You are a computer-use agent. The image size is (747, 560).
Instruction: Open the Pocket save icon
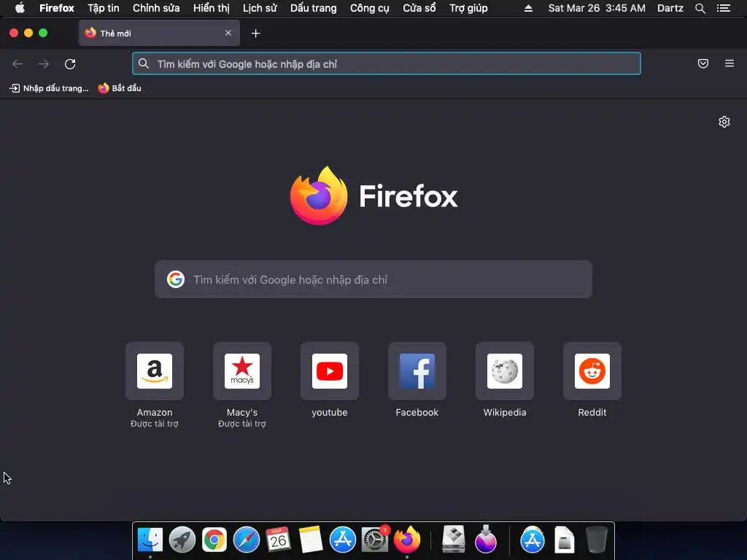click(x=703, y=63)
